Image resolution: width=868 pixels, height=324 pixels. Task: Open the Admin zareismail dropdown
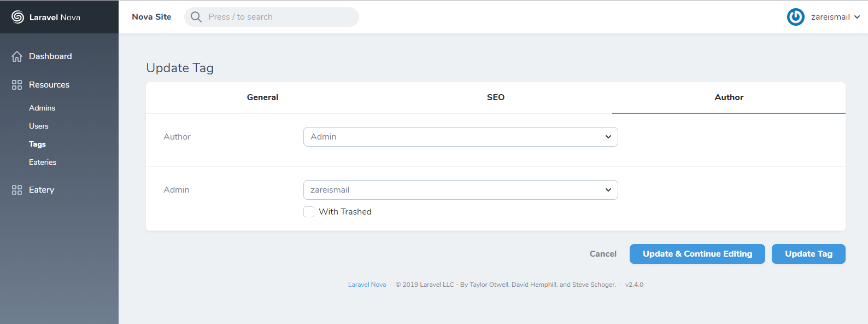(461, 190)
